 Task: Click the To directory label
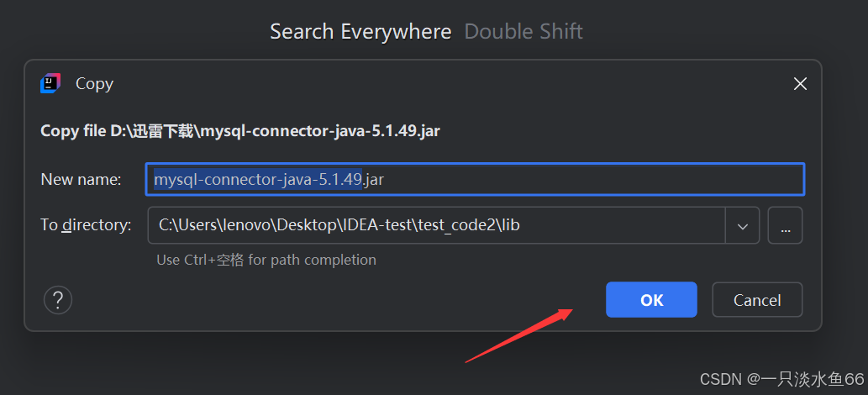[87, 225]
